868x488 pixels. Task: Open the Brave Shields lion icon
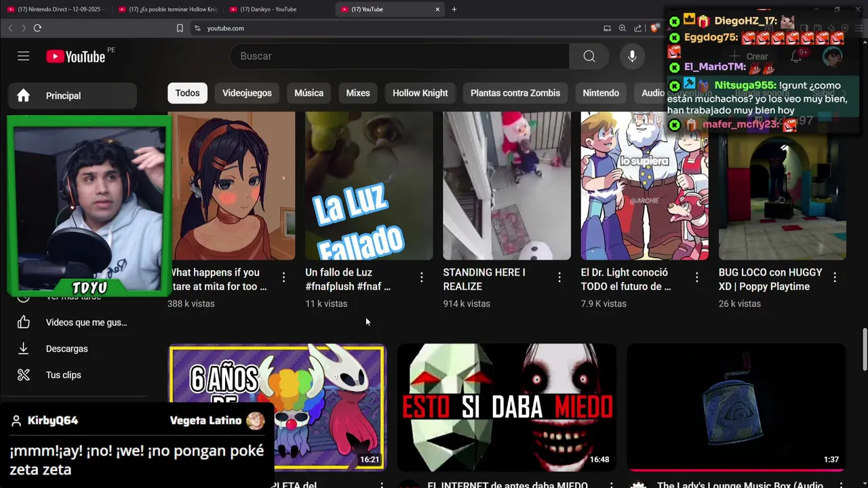click(x=654, y=28)
